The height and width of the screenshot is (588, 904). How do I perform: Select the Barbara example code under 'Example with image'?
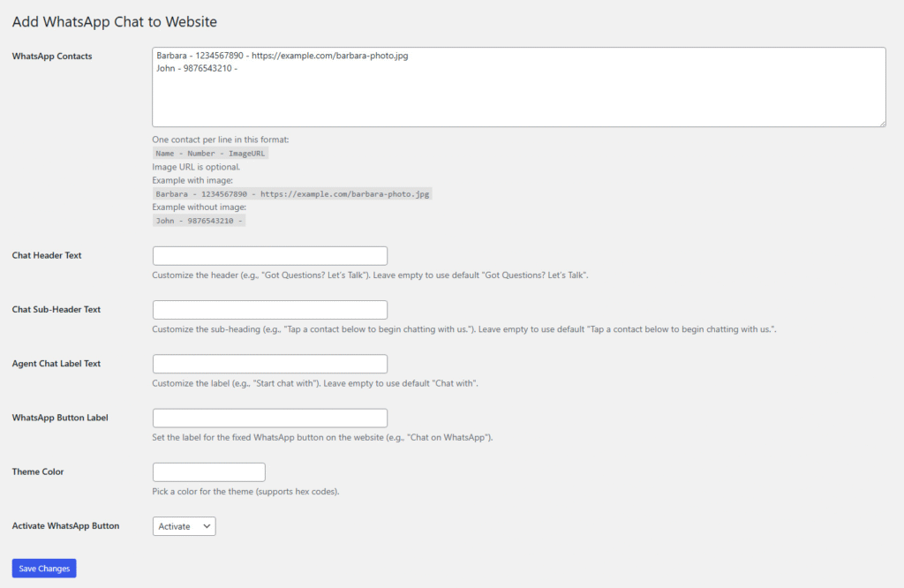[x=292, y=193]
